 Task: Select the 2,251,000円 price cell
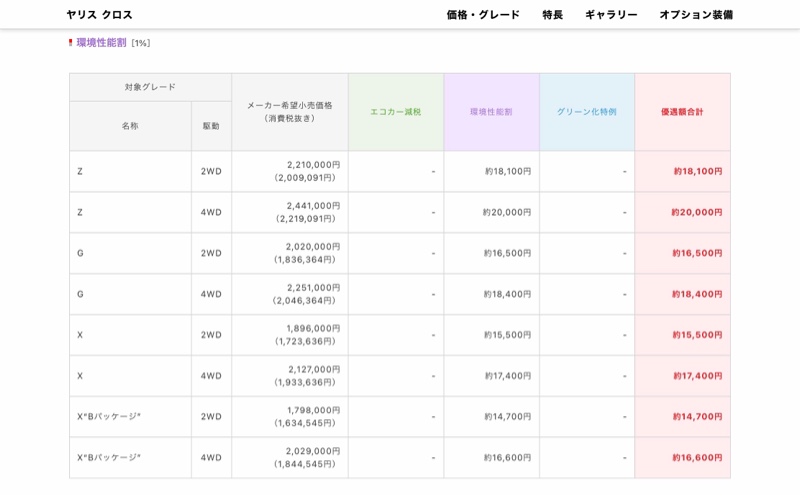click(x=290, y=294)
